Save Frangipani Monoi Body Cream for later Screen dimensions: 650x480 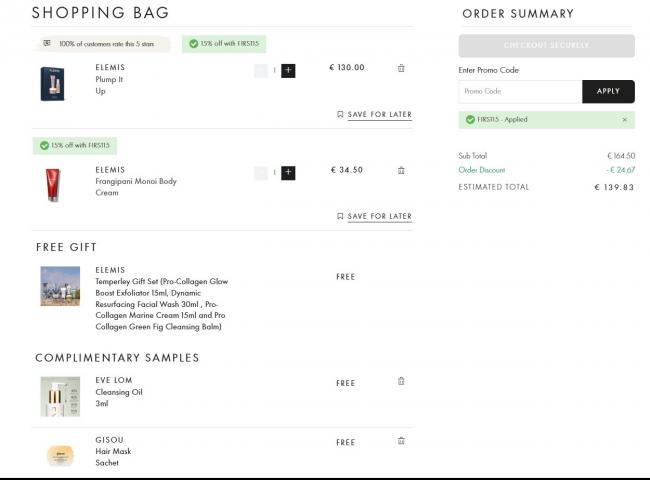[x=379, y=216]
